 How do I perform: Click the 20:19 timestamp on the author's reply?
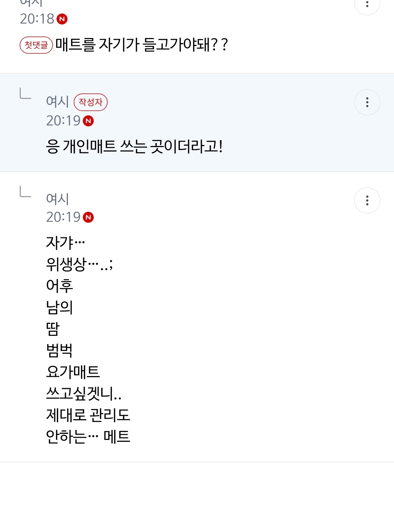click(x=63, y=121)
